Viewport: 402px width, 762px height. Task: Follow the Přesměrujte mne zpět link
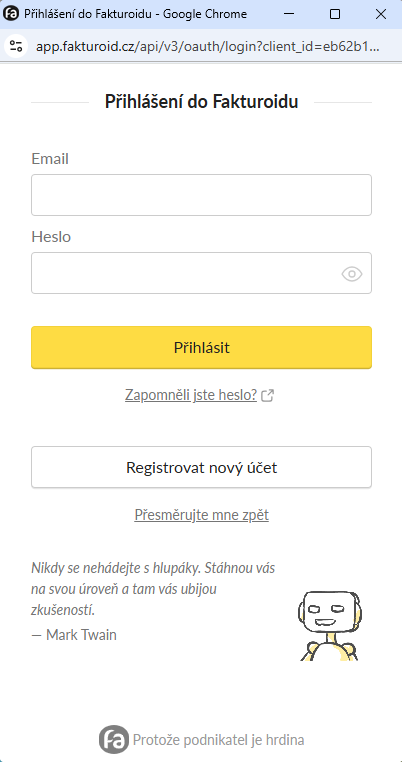tap(201, 515)
